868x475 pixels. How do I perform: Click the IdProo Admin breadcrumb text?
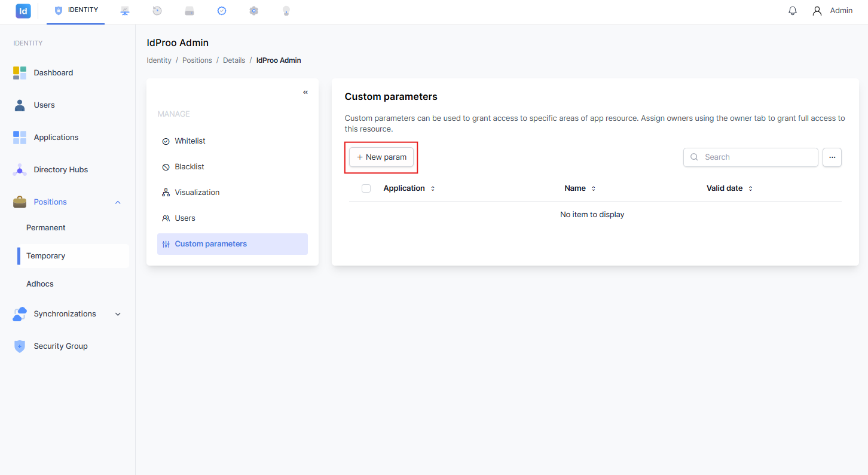[x=279, y=60]
